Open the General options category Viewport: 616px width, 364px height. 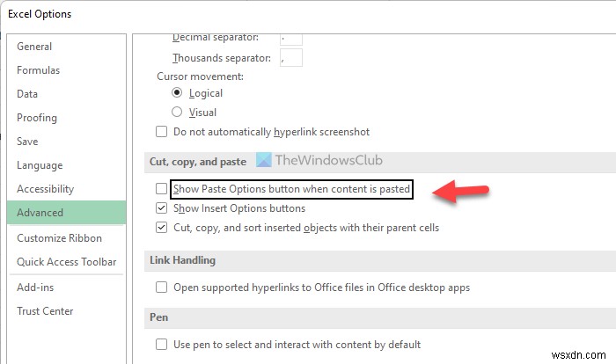[x=35, y=47]
